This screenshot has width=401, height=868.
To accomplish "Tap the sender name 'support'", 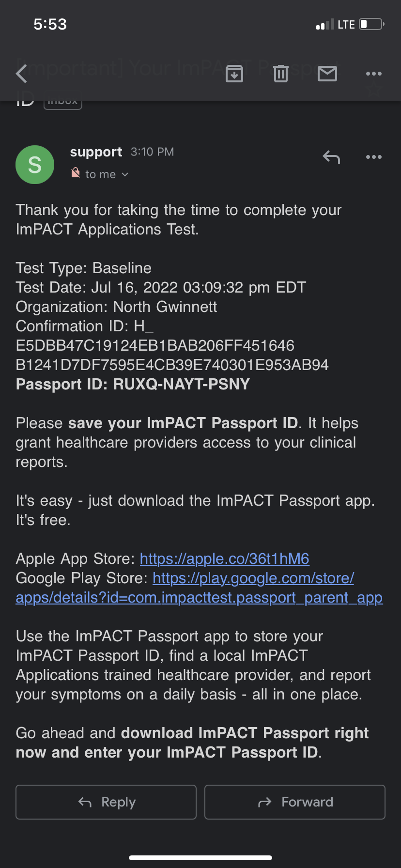I will [x=96, y=152].
